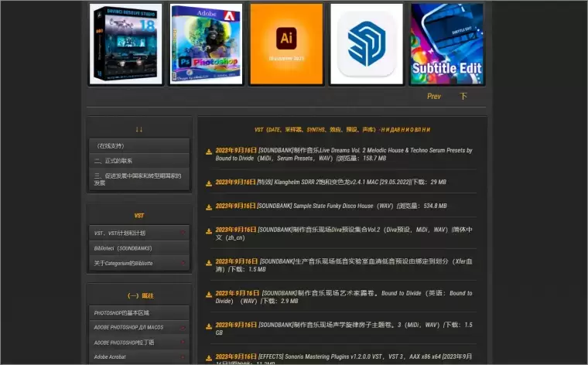Open Sample State Funky Disco House post
588x365 pixels.
tap(331, 206)
